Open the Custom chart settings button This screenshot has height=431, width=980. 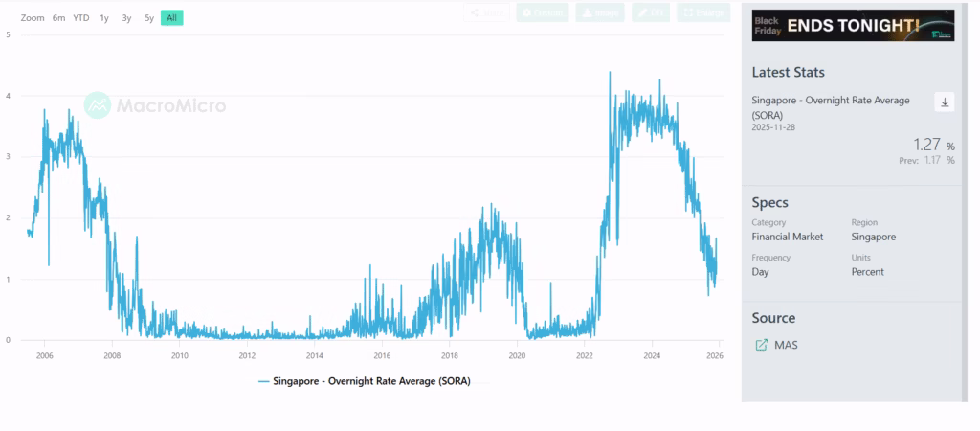coord(543,12)
